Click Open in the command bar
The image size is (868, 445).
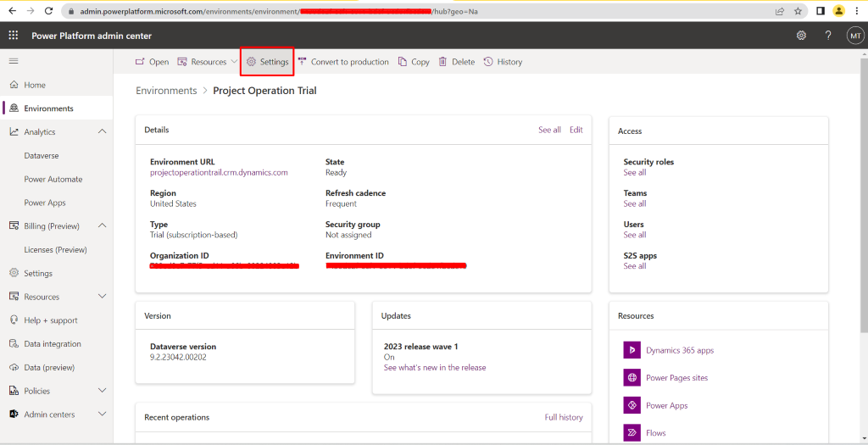153,62
